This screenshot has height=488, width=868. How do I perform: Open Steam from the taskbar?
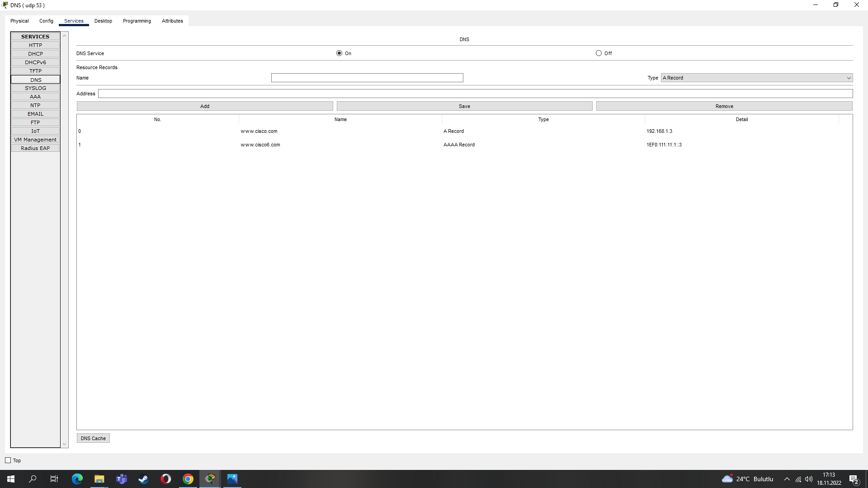(x=143, y=479)
